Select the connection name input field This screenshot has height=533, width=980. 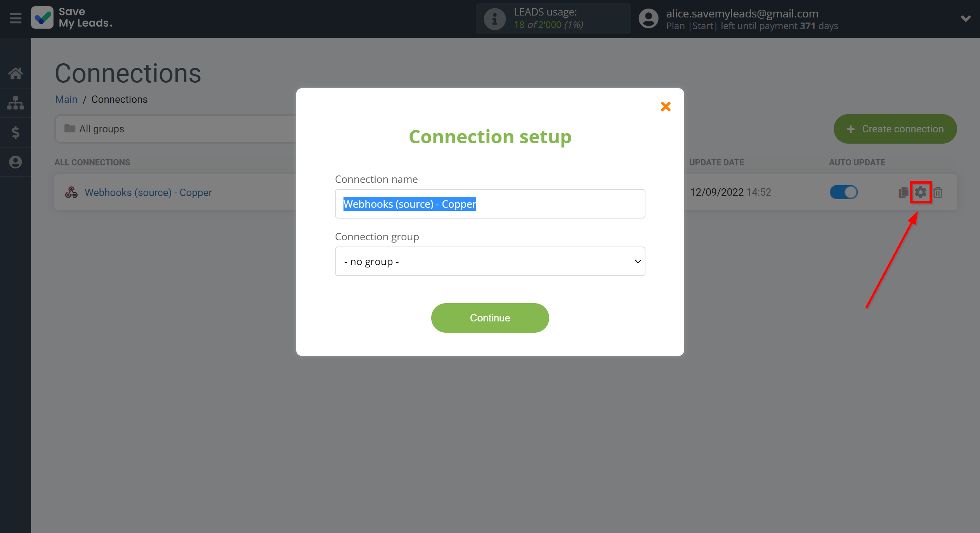[x=491, y=203]
